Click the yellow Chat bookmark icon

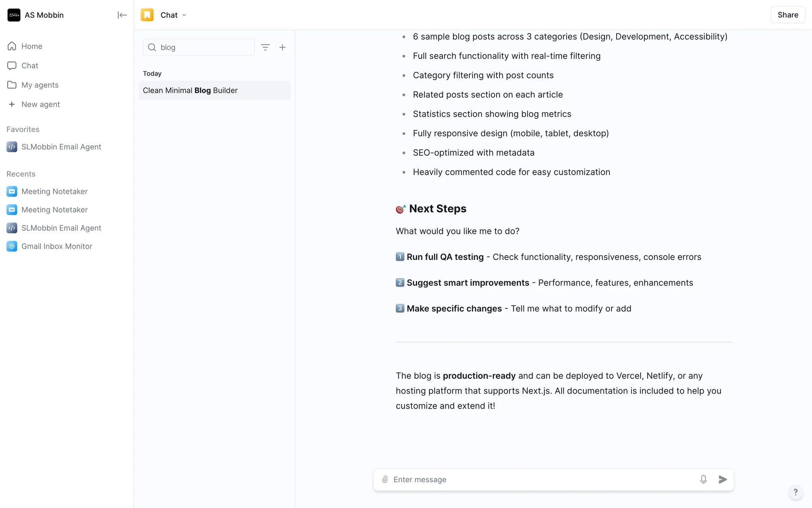pos(147,15)
